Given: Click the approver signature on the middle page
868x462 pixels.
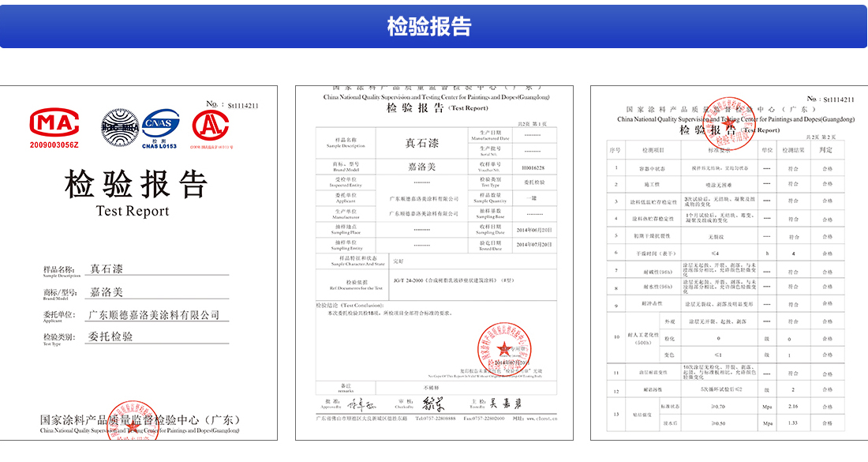Looking at the screenshot, I should coord(361,404).
